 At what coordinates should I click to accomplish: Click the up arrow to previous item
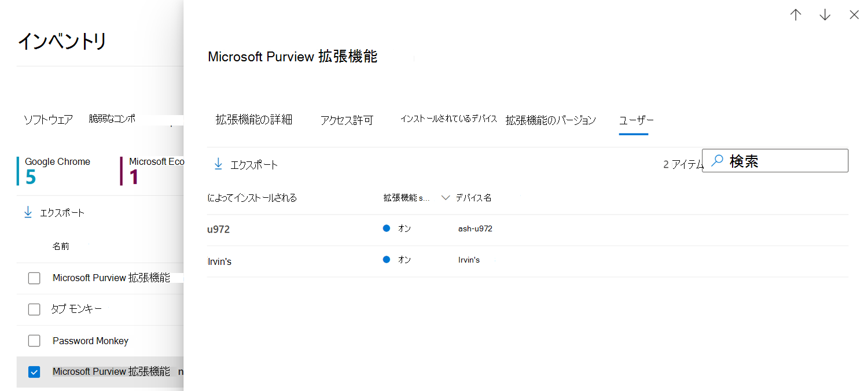click(x=796, y=15)
